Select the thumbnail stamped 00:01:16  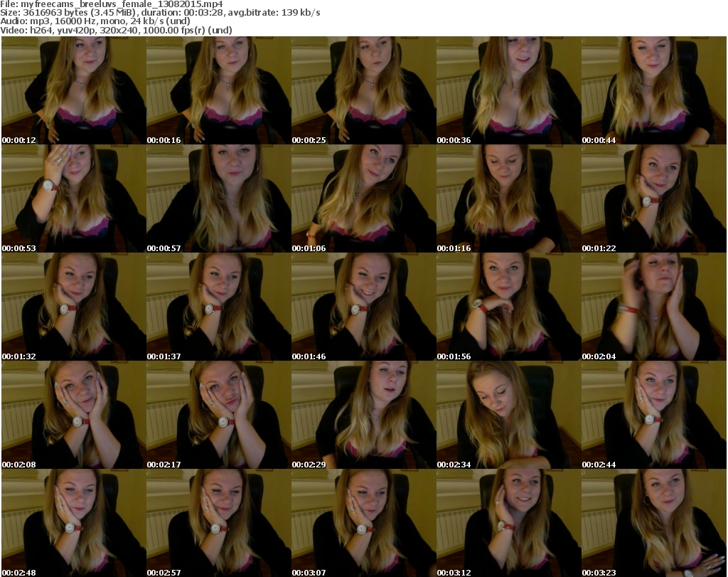tap(509, 198)
